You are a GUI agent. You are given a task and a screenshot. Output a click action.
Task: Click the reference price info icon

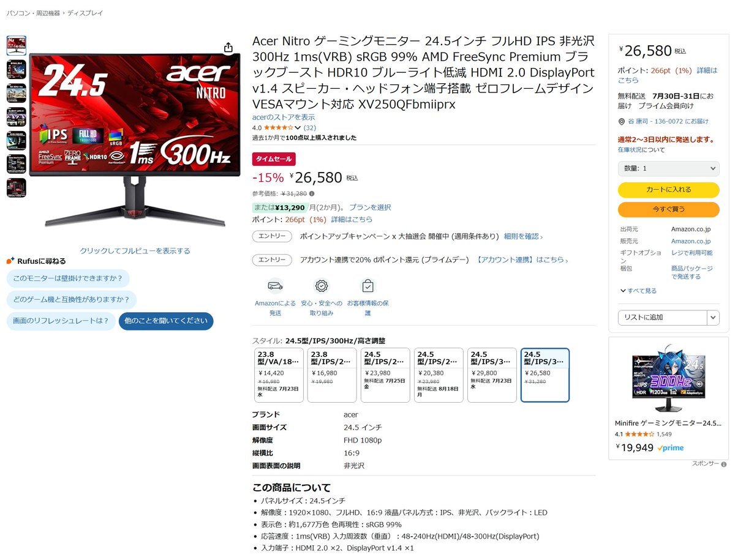pyautogui.click(x=312, y=193)
